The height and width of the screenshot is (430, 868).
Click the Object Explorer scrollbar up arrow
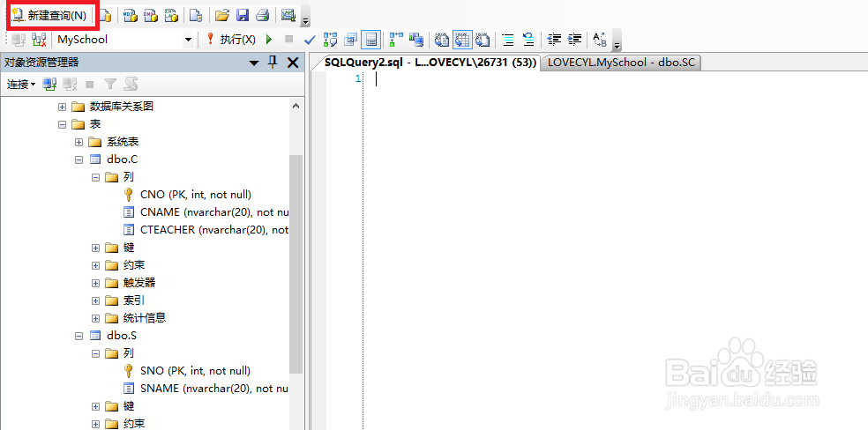coord(296,106)
